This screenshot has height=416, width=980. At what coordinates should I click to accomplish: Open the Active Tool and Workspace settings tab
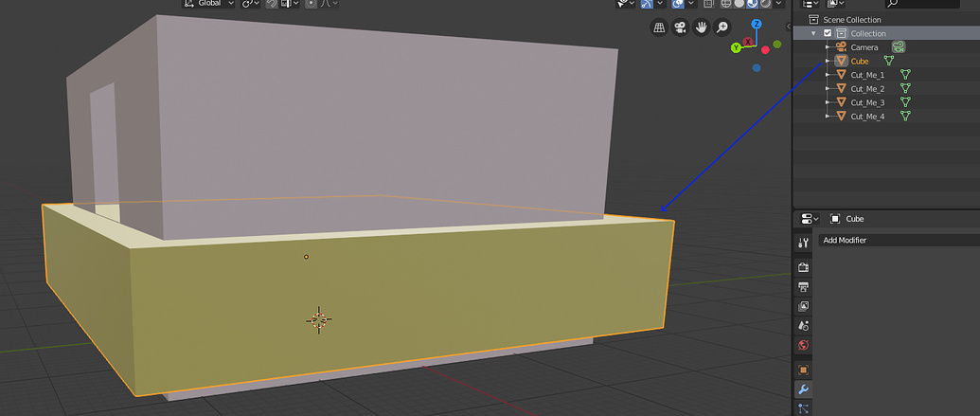[803, 244]
